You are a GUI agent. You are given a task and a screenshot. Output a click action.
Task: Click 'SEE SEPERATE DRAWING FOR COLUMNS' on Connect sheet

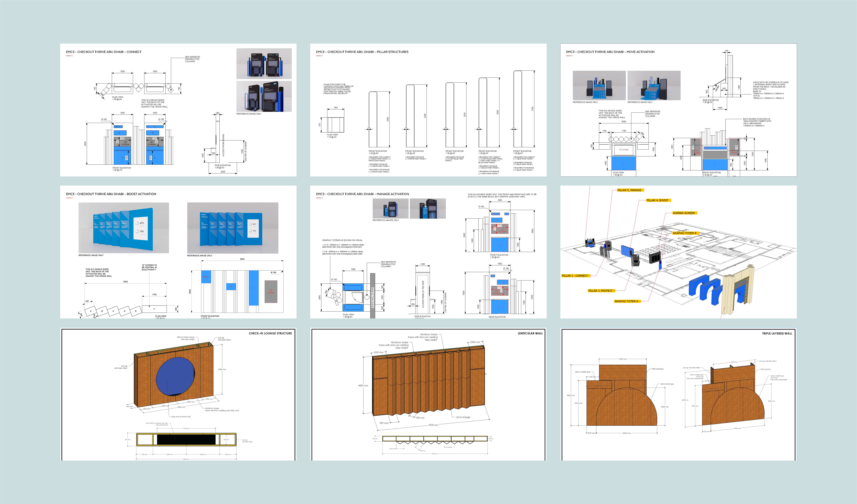192,59
